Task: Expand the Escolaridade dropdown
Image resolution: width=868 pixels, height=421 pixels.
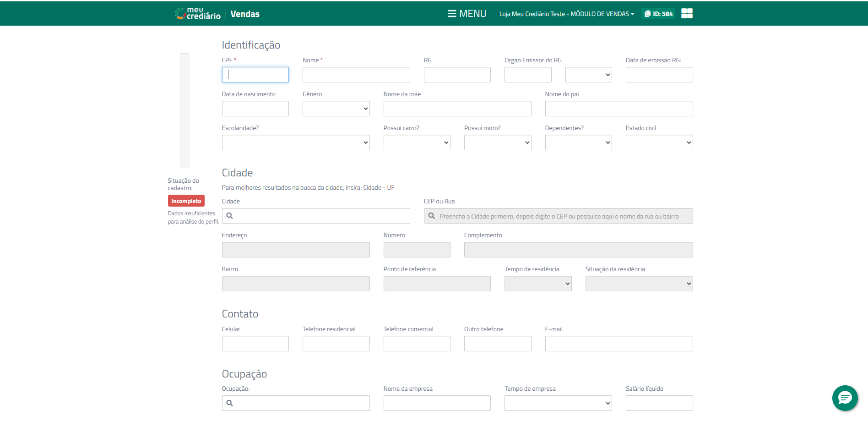Action: (295, 142)
